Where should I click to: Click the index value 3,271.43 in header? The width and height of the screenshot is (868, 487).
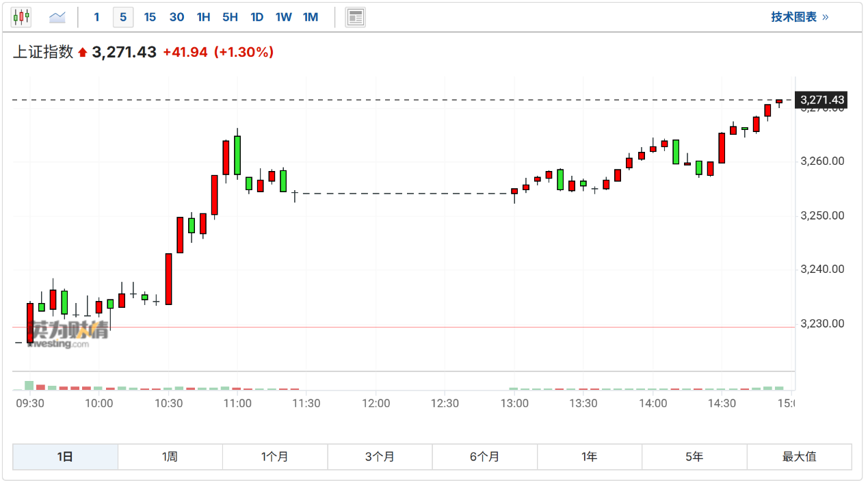click(x=124, y=52)
